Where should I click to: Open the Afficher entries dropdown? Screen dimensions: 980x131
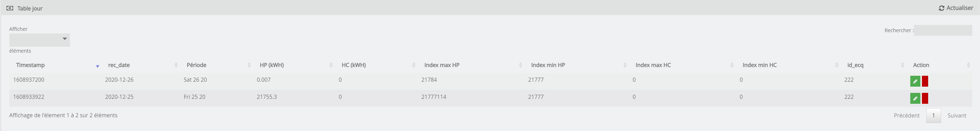(40, 40)
